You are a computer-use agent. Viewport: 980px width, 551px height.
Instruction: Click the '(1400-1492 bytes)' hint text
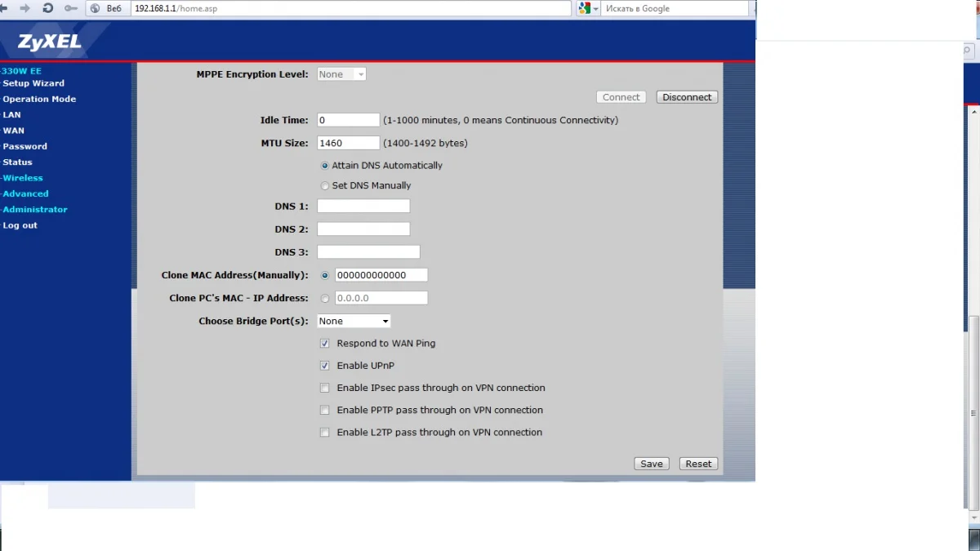[425, 143]
